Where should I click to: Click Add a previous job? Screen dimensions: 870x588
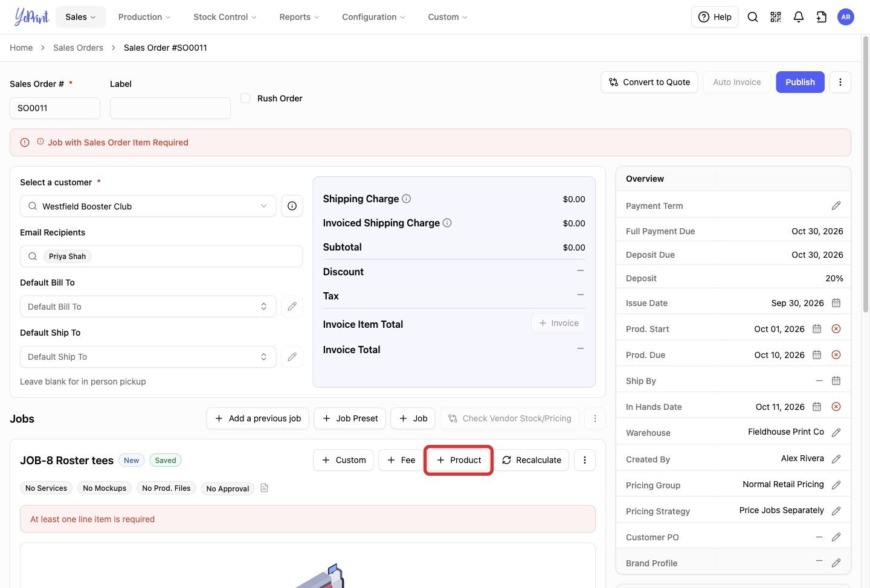[258, 418]
